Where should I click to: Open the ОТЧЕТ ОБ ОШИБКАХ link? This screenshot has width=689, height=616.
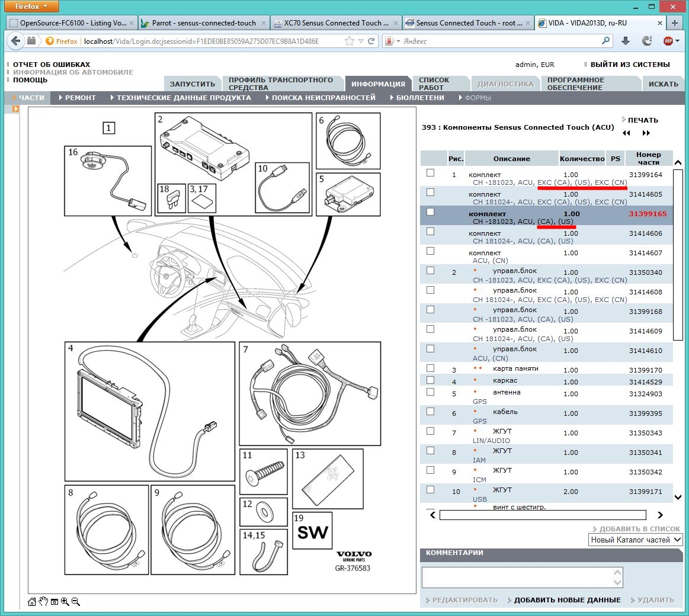(52, 64)
